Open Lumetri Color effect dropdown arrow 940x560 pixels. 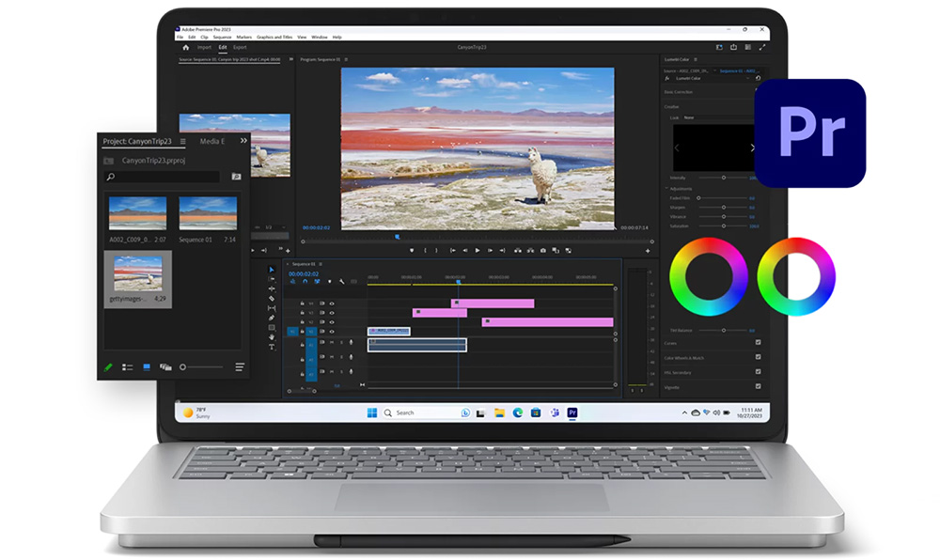pyautogui.click(x=747, y=78)
